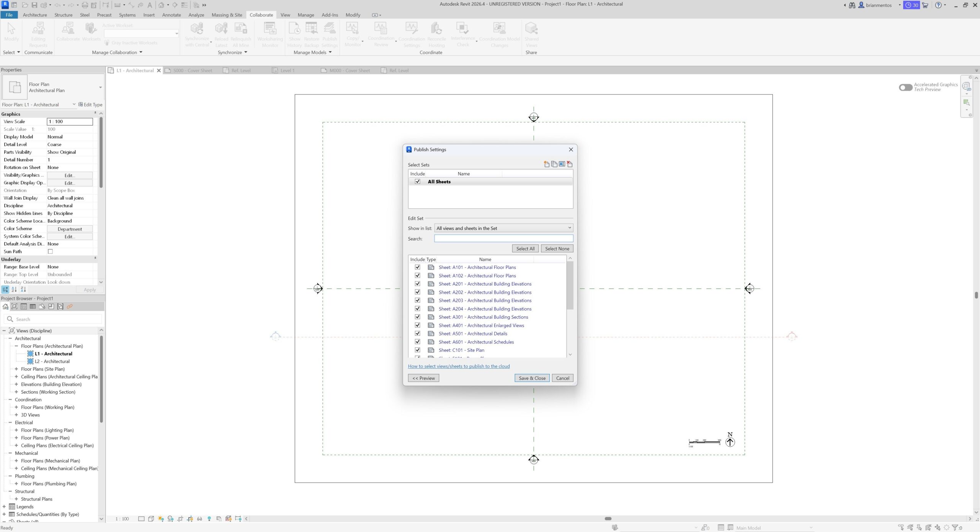Rename the selected set in Publish Settings
Image resolution: width=980 pixels, height=532 pixels.
pos(562,164)
